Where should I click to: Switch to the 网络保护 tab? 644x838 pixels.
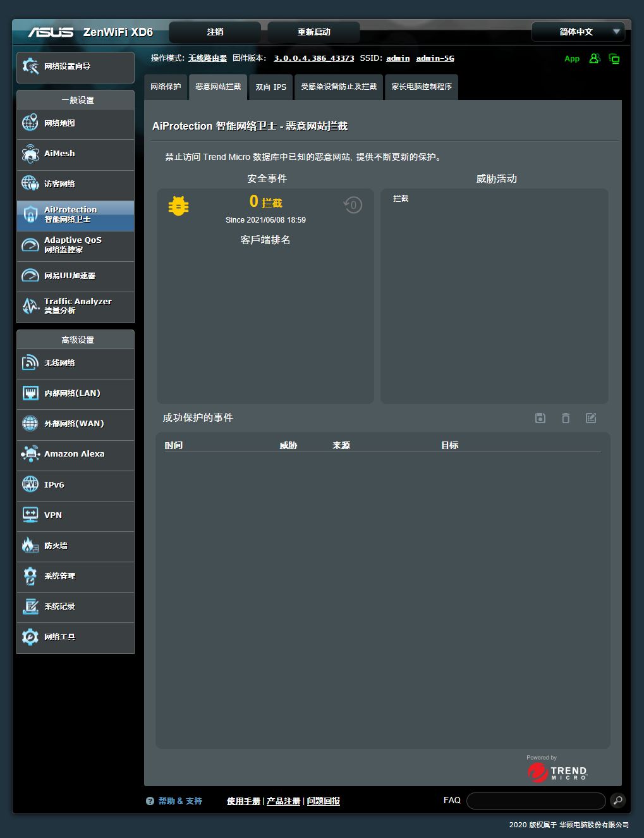coord(166,87)
